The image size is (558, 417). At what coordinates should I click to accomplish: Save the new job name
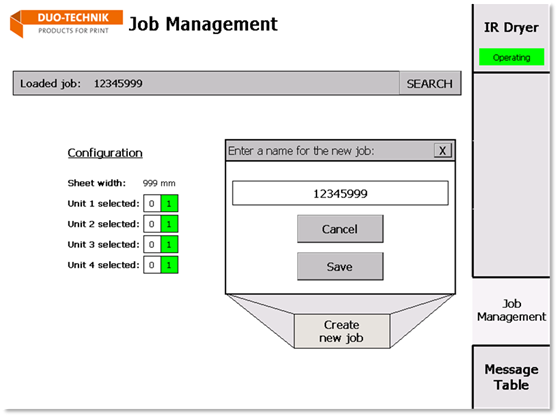coord(340,266)
